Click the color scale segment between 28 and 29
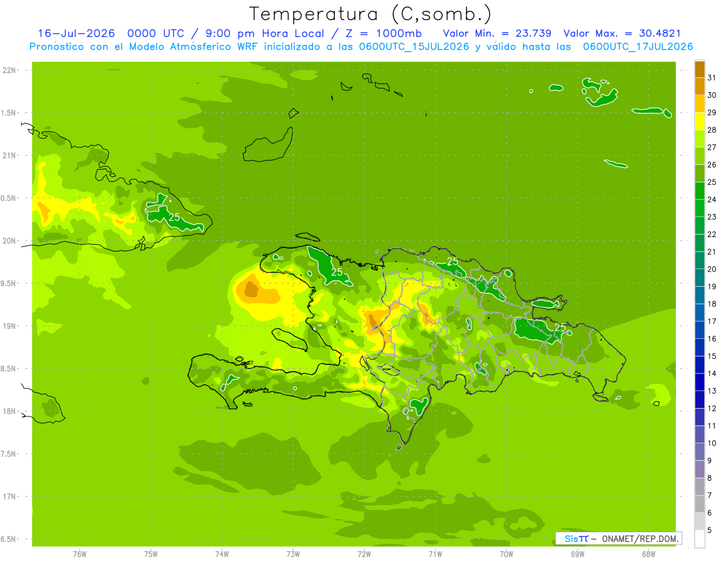Viewport: 728px width, 562px height. coord(699,121)
